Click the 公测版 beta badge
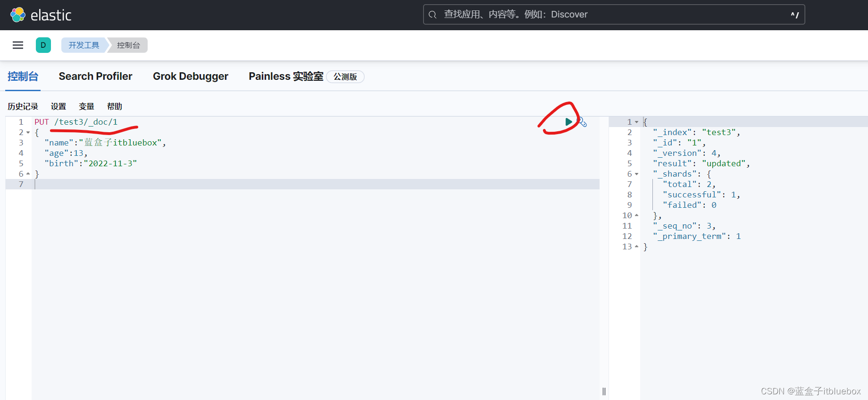Image resolution: width=868 pixels, height=400 pixels. coord(345,77)
